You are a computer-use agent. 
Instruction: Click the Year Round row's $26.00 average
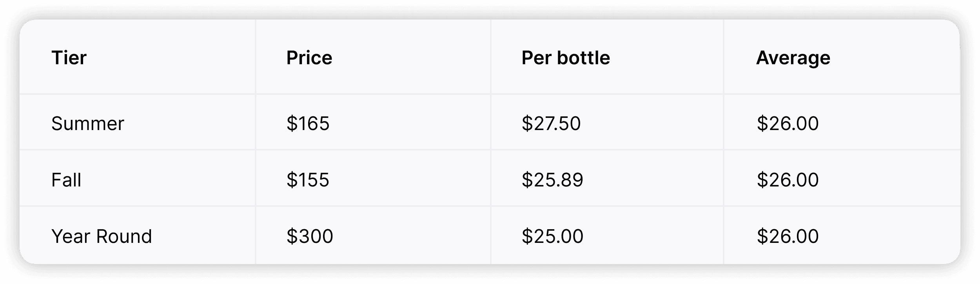(x=788, y=237)
